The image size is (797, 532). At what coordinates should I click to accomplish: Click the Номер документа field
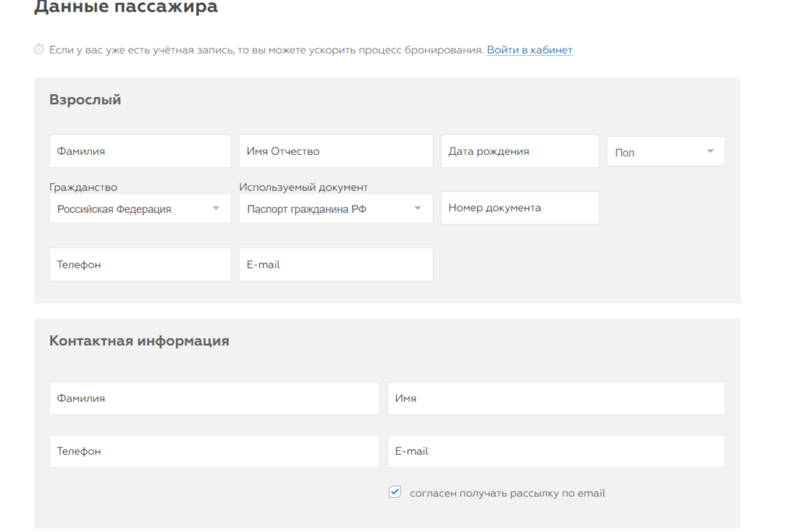pos(520,208)
